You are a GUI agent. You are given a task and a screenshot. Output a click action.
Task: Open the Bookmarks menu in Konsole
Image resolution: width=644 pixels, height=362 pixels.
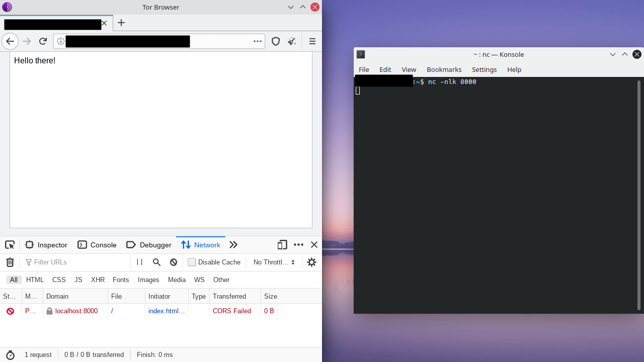(x=444, y=69)
